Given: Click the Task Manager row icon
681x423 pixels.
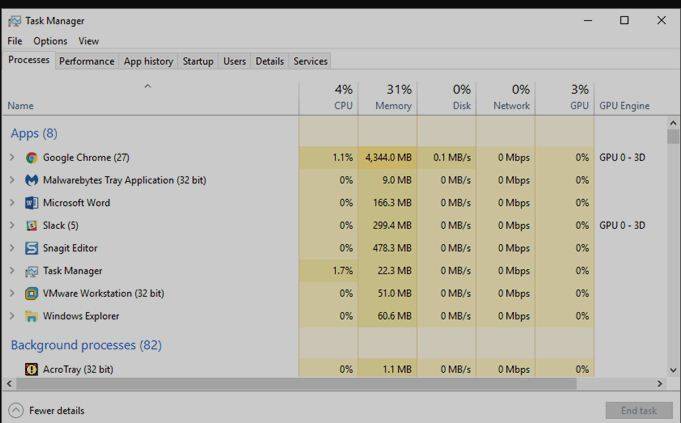Looking at the screenshot, I should point(31,271).
